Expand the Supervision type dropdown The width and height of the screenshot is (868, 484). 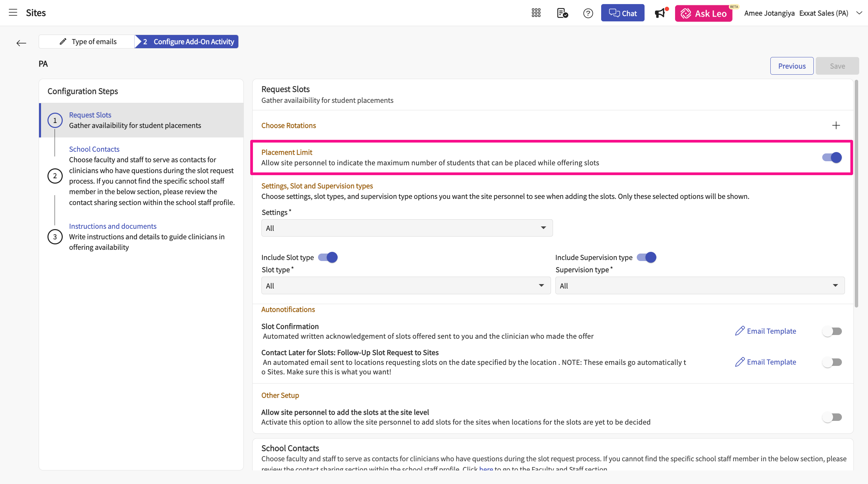[x=700, y=286]
